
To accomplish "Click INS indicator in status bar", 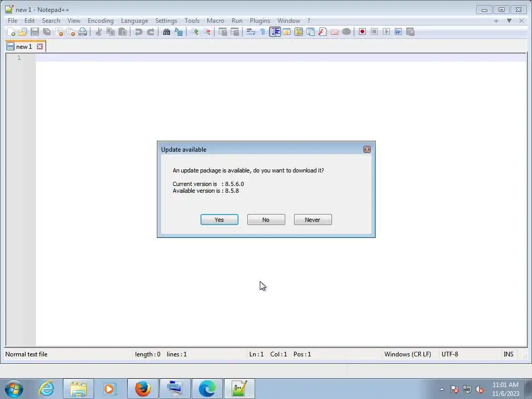I will click(x=508, y=354).
